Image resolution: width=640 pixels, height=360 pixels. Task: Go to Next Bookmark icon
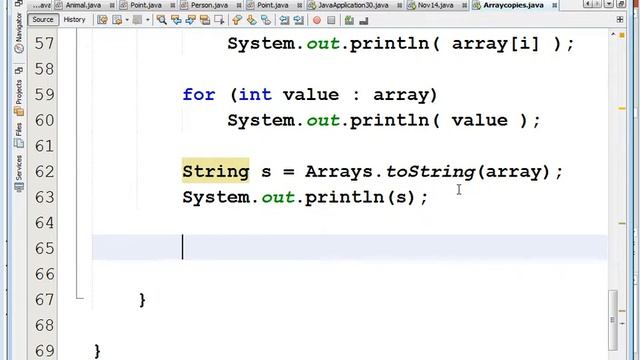click(x=251, y=20)
